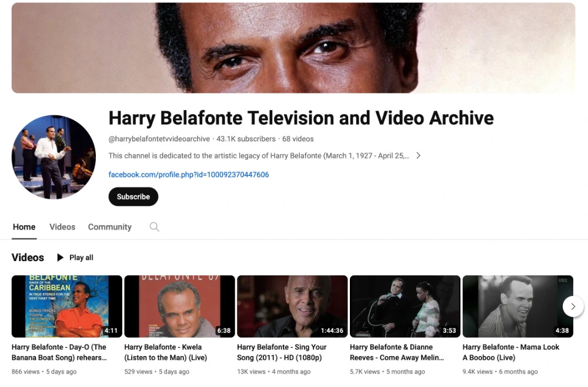Subscribe to the Harry Belafonte channel
588x387 pixels.
tap(133, 196)
